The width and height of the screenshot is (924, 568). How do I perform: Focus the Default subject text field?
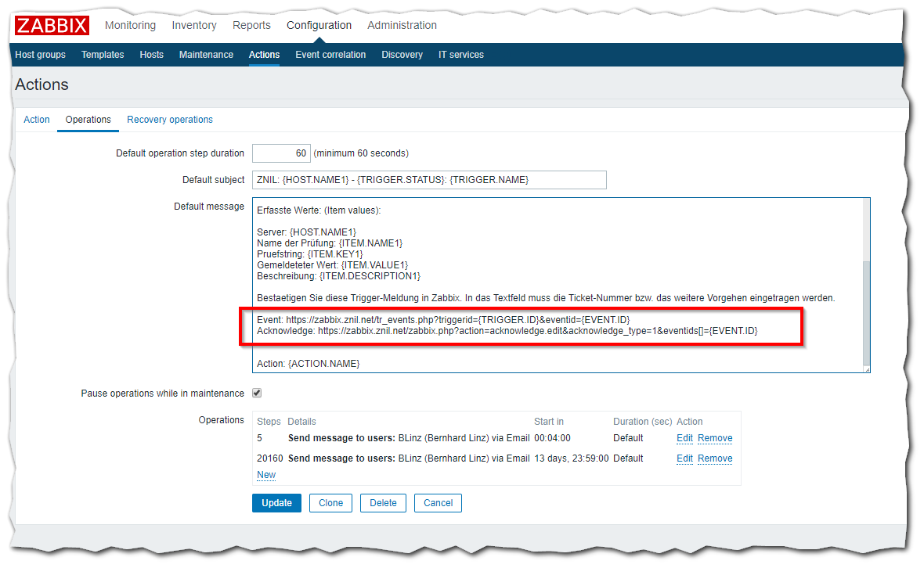tap(429, 180)
